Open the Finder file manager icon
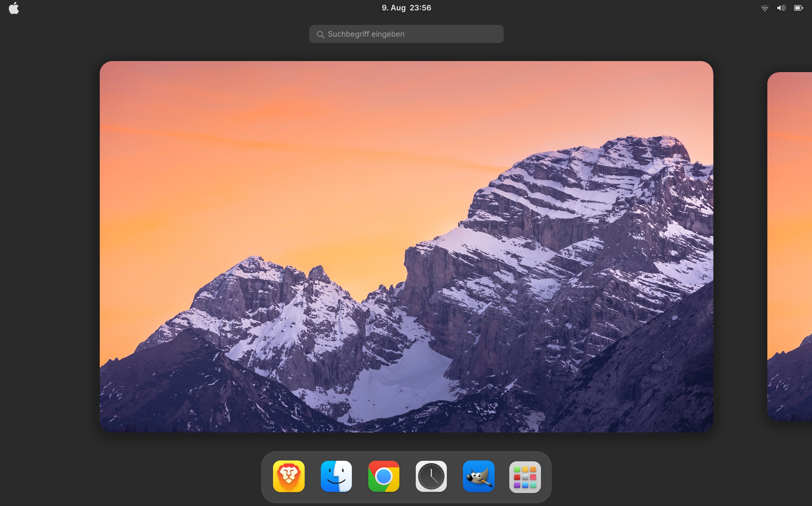Image resolution: width=812 pixels, height=506 pixels. tap(336, 476)
